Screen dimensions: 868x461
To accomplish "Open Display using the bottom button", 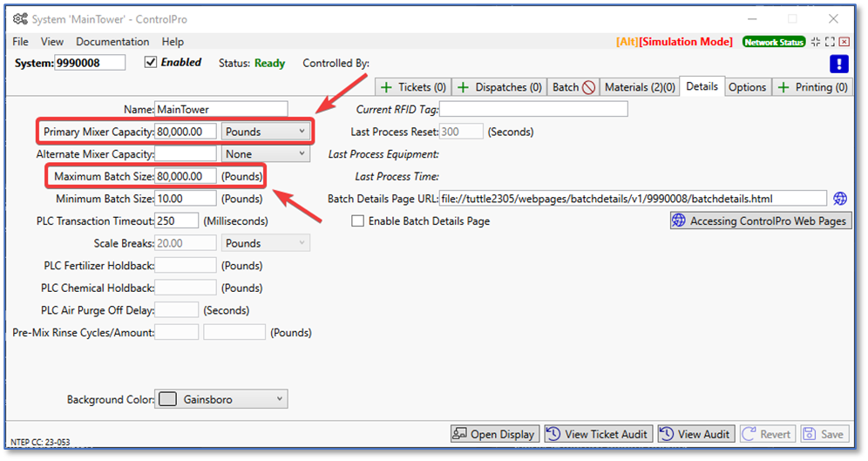I will coord(494,434).
